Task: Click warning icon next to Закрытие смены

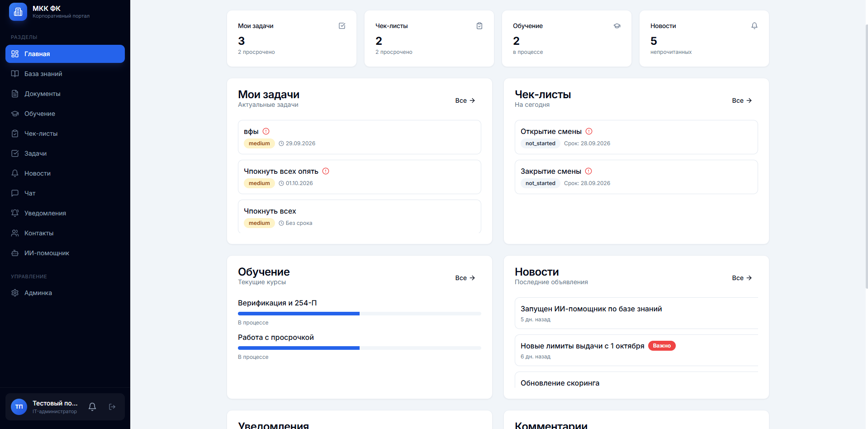Action: 588,171
